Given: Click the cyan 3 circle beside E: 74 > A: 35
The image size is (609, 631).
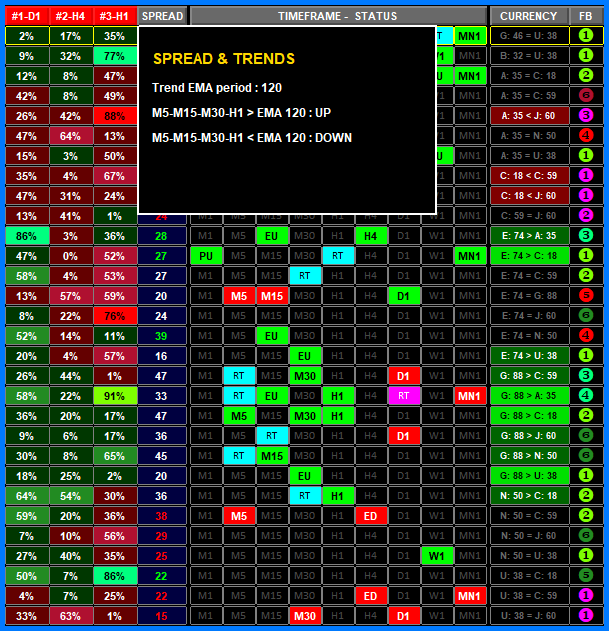Looking at the screenshot, I should click(x=586, y=235).
